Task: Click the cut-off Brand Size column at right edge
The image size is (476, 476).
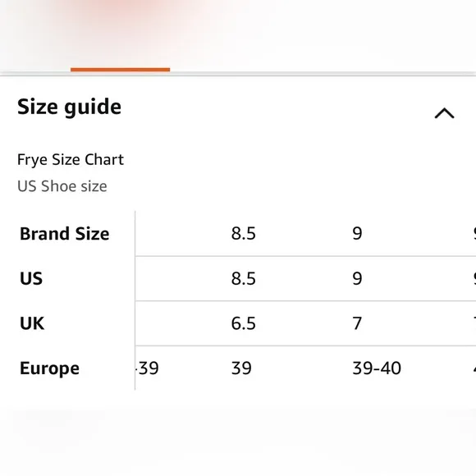Action: coord(474,234)
